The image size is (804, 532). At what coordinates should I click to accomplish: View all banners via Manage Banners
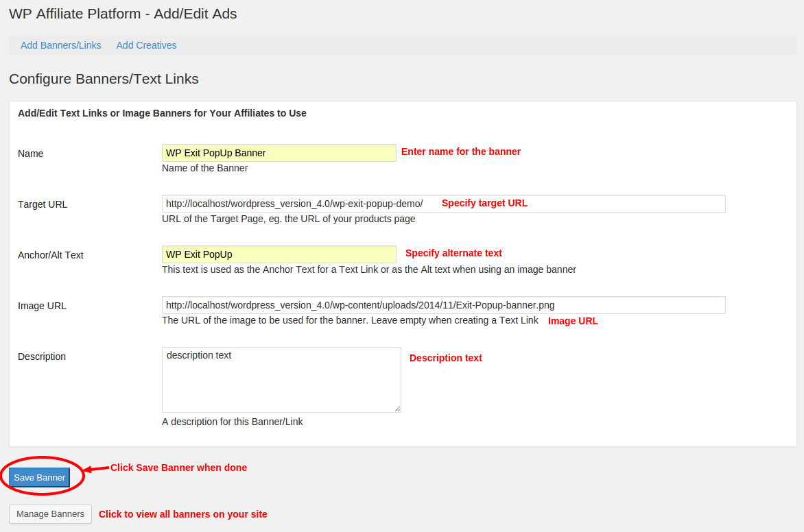pyautogui.click(x=49, y=513)
